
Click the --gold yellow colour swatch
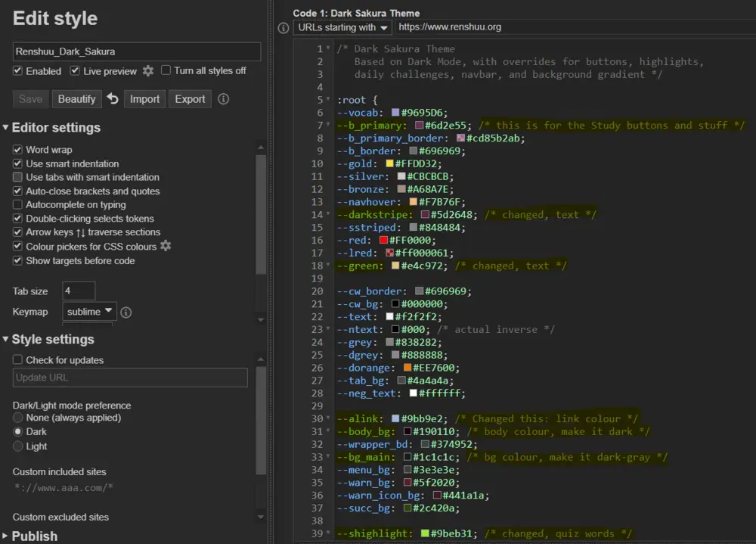click(390, 164)
